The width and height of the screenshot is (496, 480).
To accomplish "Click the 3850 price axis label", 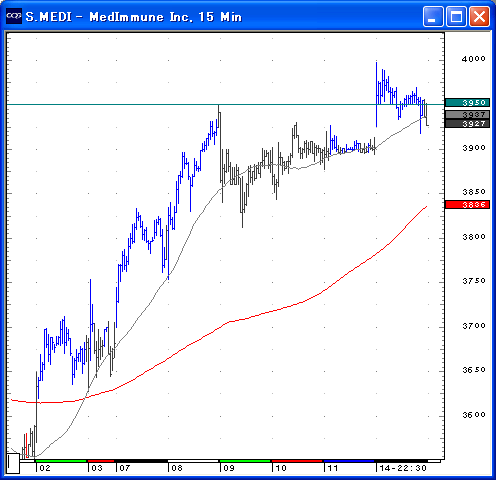I will (x=474, y=192).
